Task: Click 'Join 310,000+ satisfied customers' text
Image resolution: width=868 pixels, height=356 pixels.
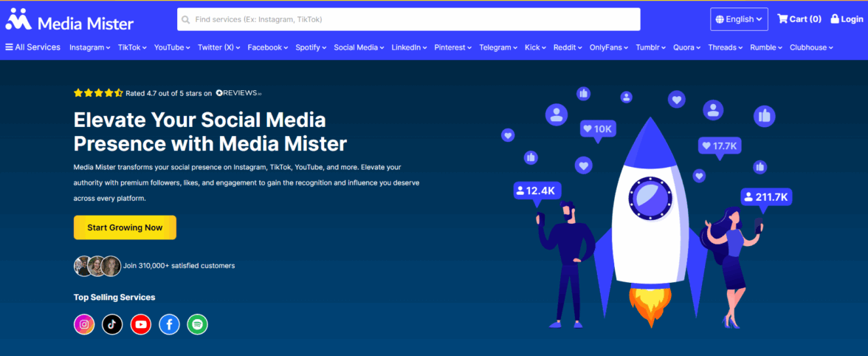Action: 179,266
